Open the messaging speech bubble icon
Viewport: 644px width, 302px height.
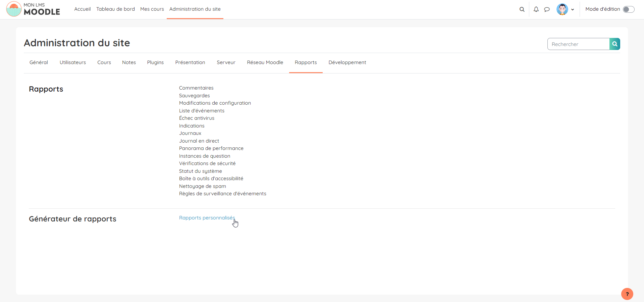tap(547, 9)
